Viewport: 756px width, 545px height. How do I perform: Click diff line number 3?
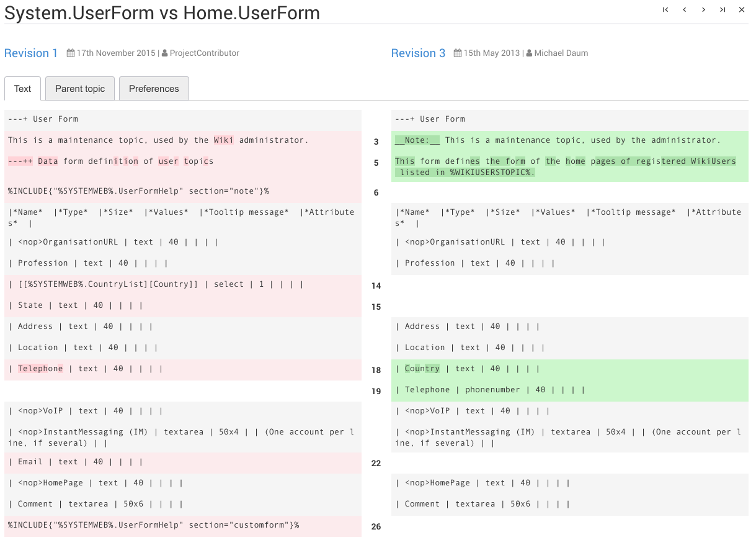pyautogui.click(x=376, y=142)
